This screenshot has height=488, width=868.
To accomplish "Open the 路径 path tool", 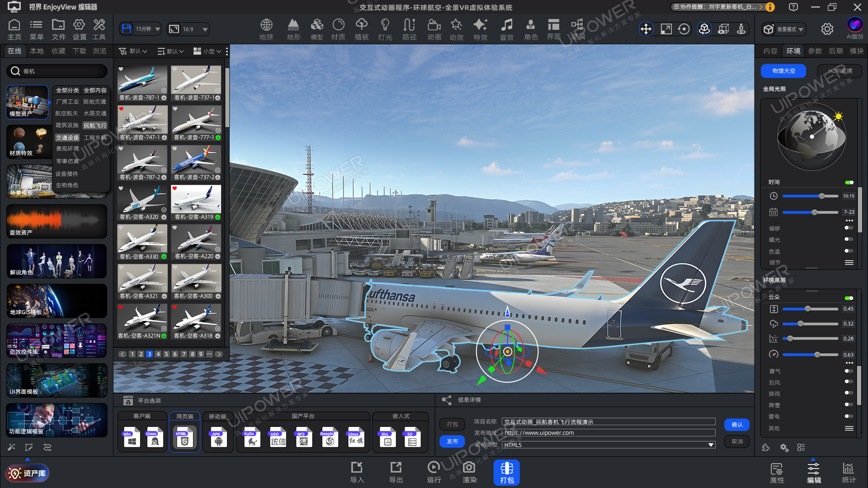I will click(x=410, y=29).
